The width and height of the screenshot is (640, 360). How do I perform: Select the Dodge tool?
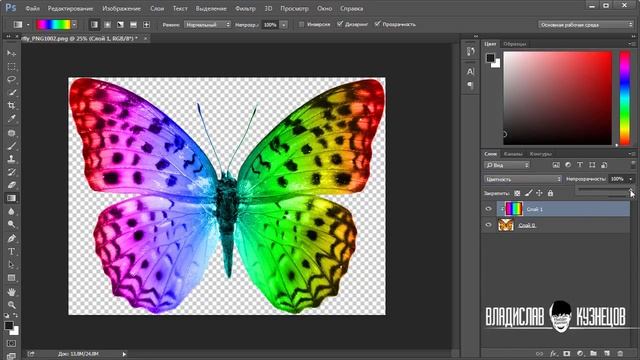pos(11,224)
